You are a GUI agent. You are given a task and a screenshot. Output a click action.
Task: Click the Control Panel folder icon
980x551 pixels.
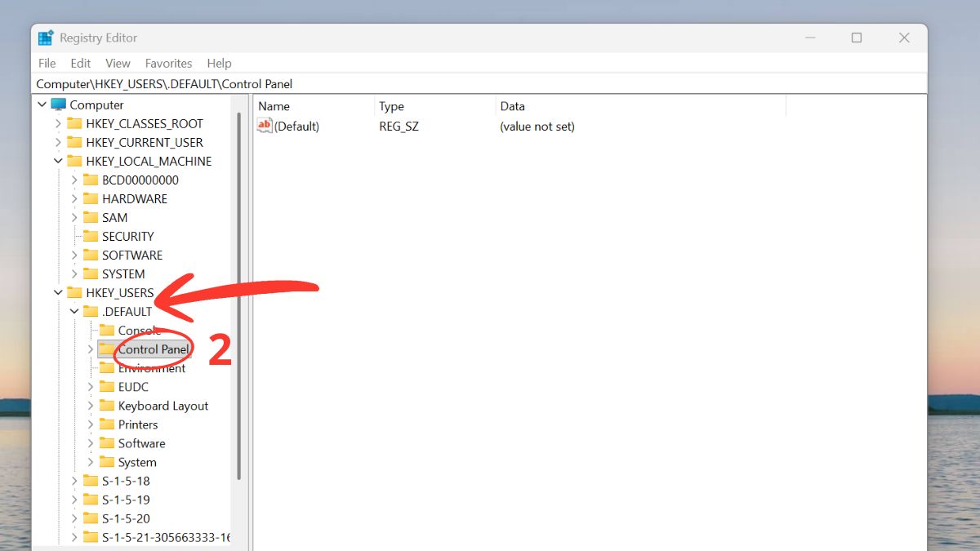107,349
